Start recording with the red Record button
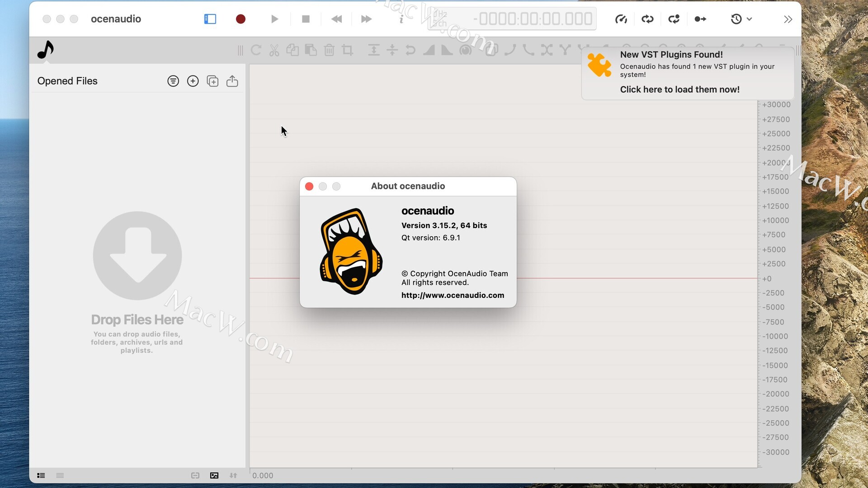This screenshot has width=868, height=488. (241, 19)
